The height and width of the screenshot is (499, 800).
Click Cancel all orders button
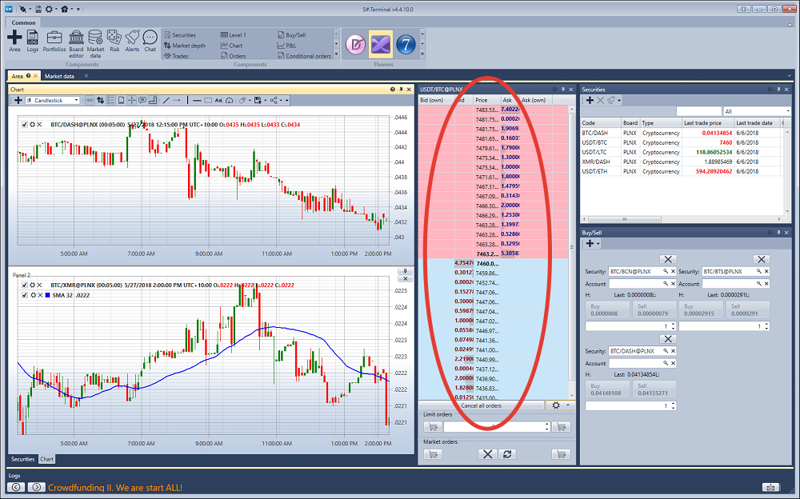point(480,405)
